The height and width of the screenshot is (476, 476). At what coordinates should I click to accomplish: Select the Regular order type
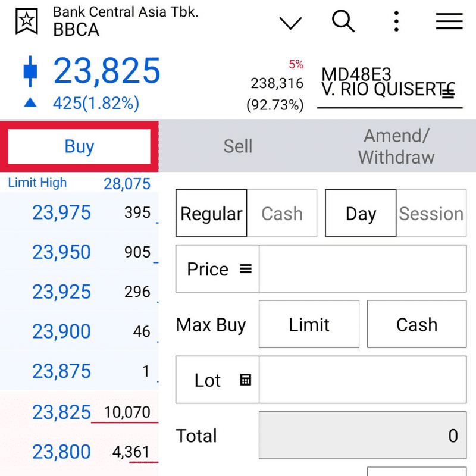click(211, 213)
